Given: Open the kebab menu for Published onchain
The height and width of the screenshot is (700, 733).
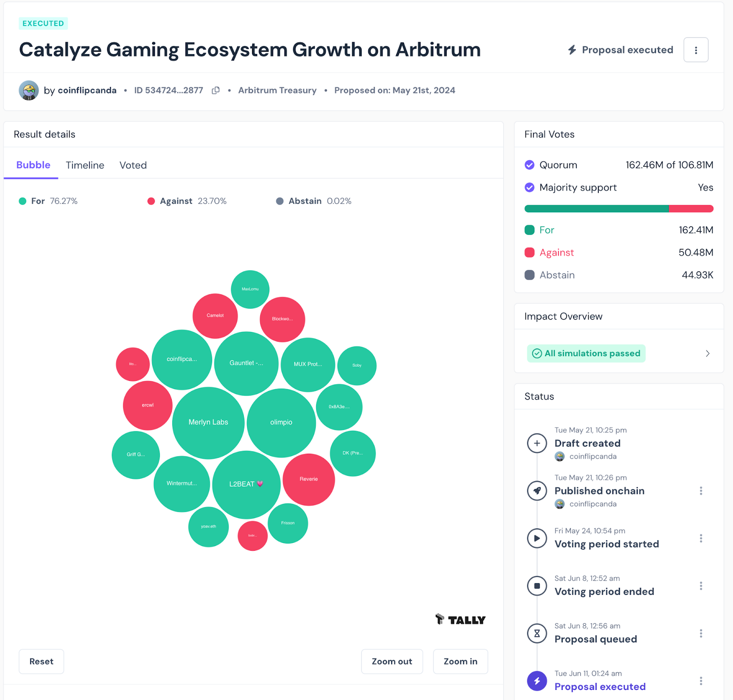Looking at the screenshot, I should coord(700,490).
